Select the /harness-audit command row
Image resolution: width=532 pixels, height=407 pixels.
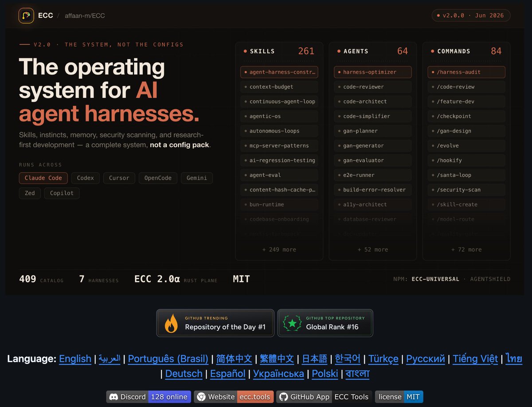pyautogui.click(x=466, y=72)
